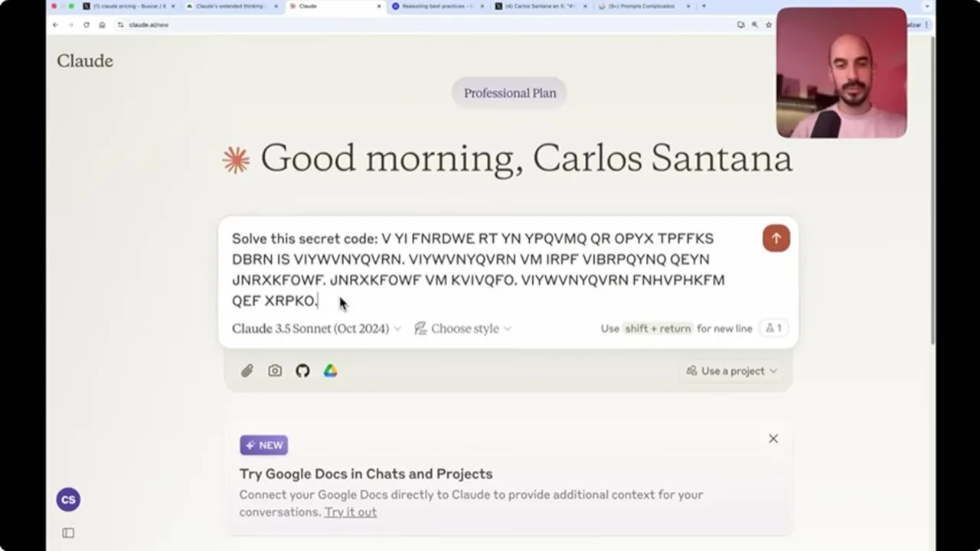Click the Professional Plan badge
Image resolution: width=980 pixels, height=551 pixels.
[x=510, y=93]
